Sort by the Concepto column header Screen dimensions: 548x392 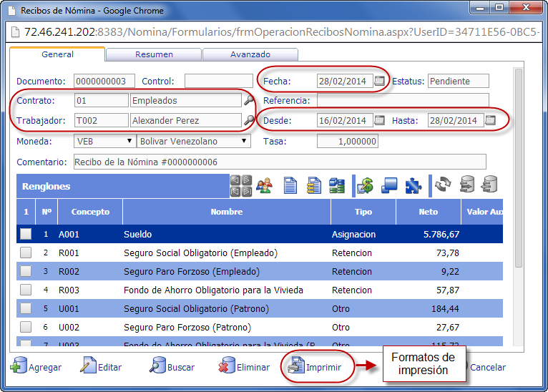pyautogui.click(x=90, y=212)
